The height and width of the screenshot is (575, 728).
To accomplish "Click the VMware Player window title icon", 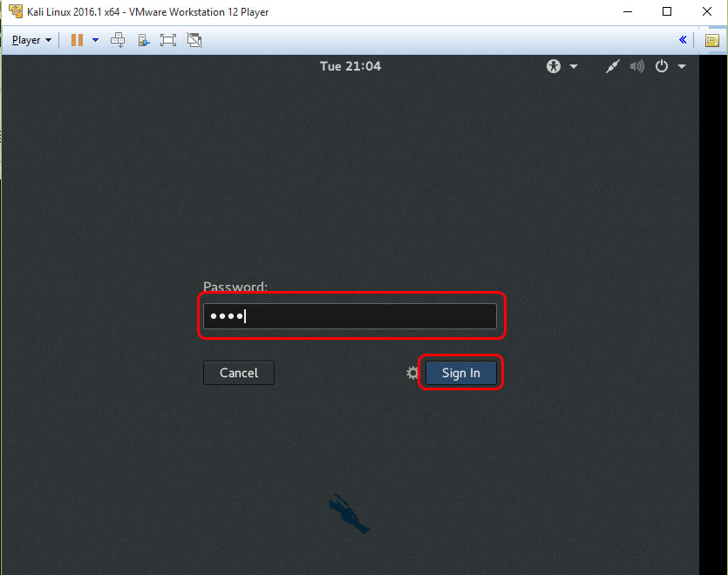I will 16,11.
